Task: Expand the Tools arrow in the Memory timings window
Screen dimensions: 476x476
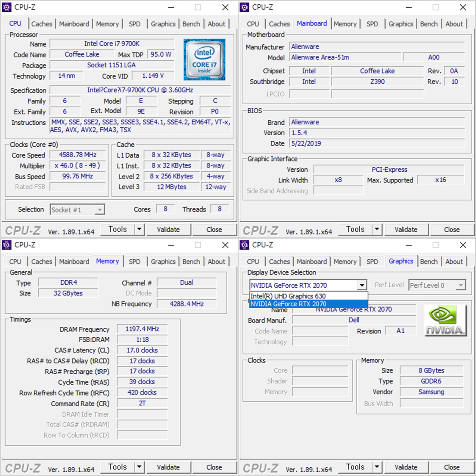Action: (139, 467)
